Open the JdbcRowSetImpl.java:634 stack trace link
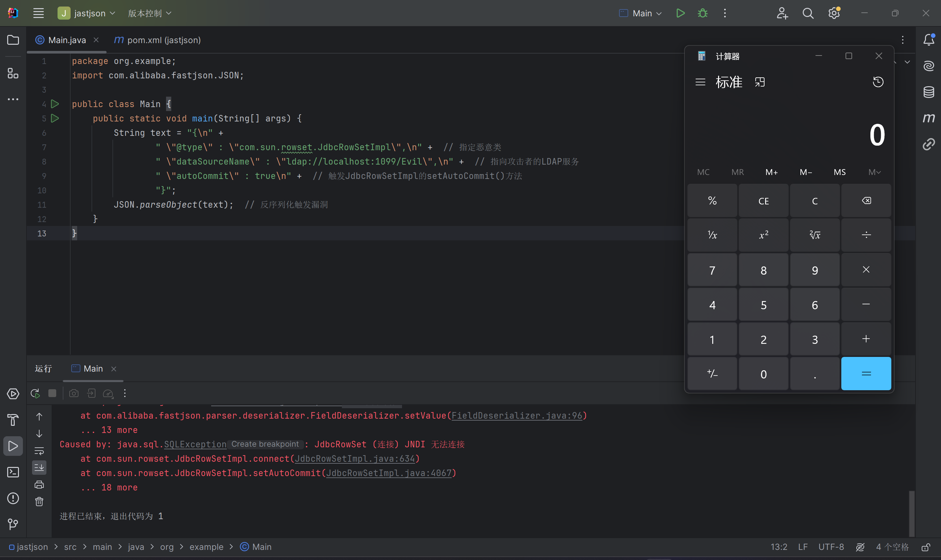941x560 pixels. tap(355, 458)
